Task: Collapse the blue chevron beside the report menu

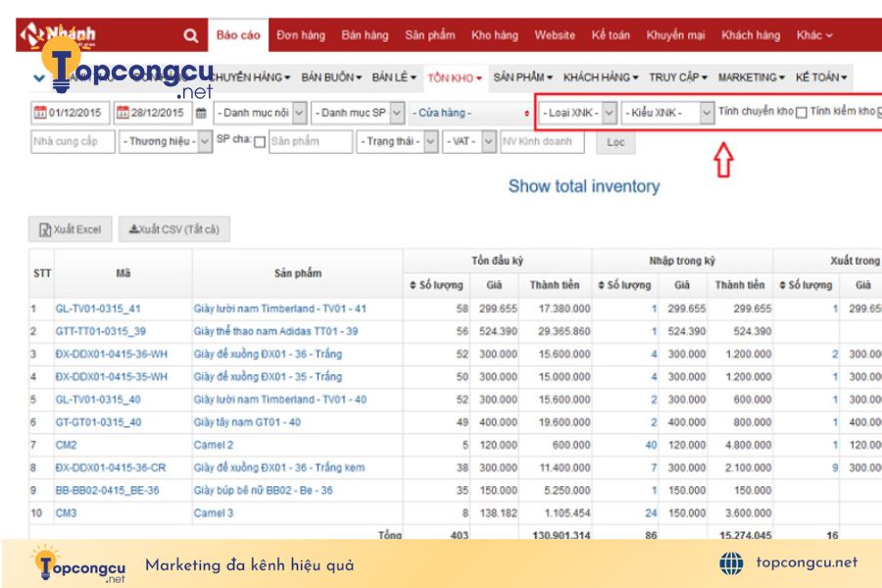Action: [x=39, y=77]
